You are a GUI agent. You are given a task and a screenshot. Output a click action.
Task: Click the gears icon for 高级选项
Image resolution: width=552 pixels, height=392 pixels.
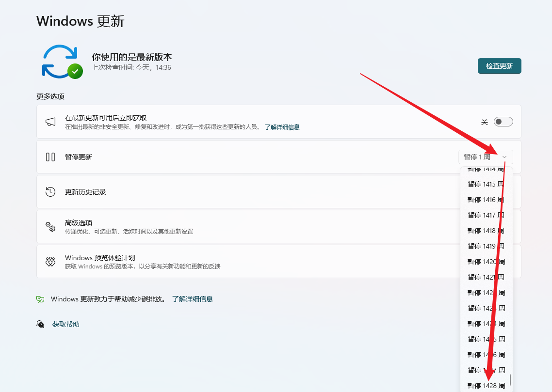pyautogui.click(x=50, y=227)
